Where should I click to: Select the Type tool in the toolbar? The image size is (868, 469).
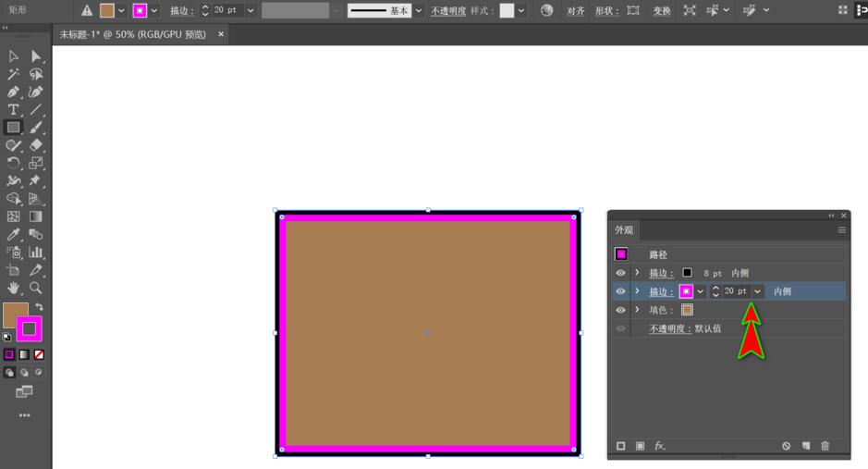[x=13, y=109]
